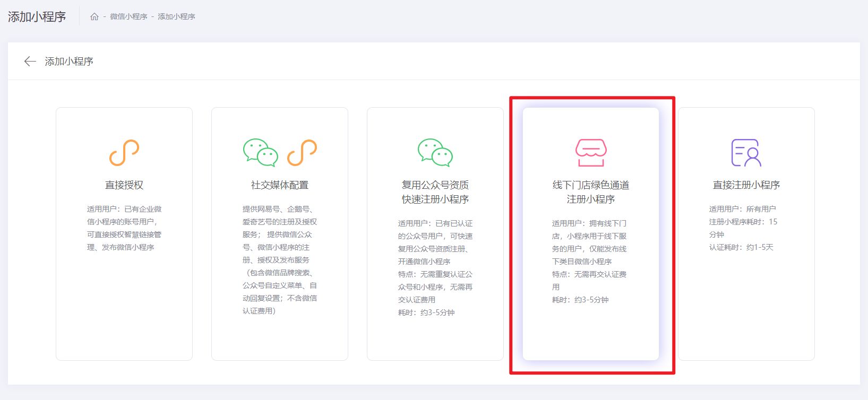This screenshot has height=400, width=868.
Task: Click description starting 适用用户：已有企业微信小程序
Action: click(124, 228)
